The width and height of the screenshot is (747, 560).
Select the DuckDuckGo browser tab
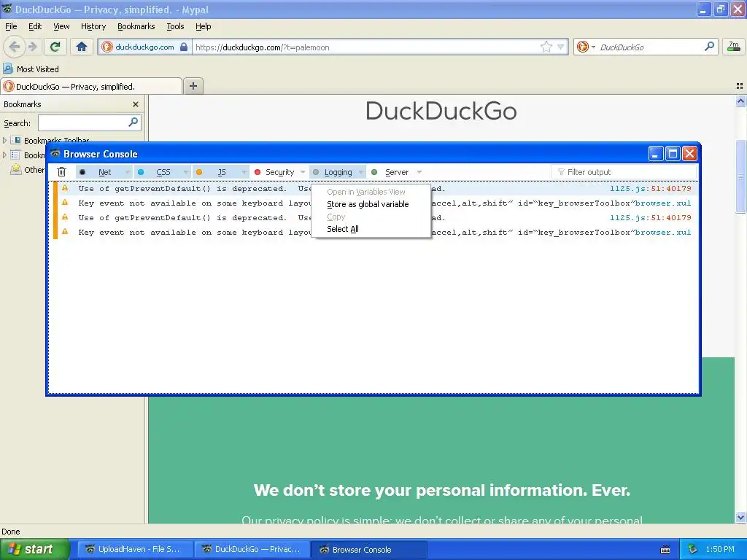(x=91, y=86)
